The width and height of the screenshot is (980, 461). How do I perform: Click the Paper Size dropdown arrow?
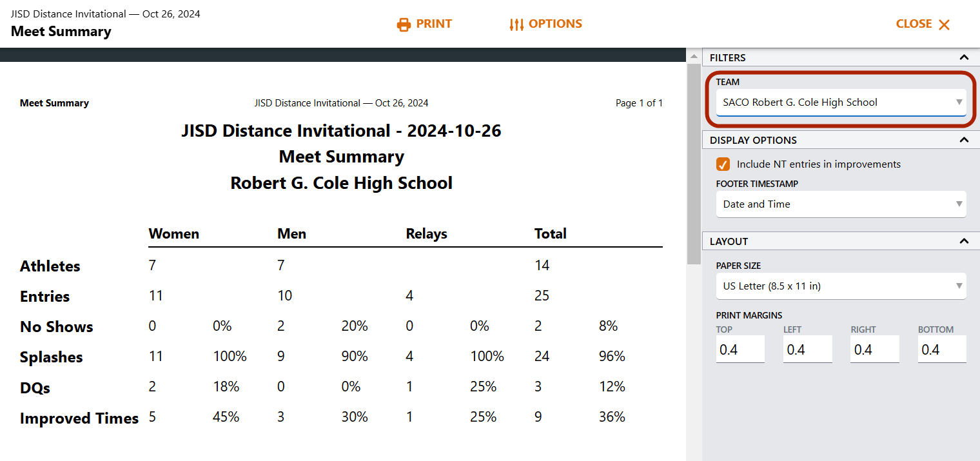(959, 286)
